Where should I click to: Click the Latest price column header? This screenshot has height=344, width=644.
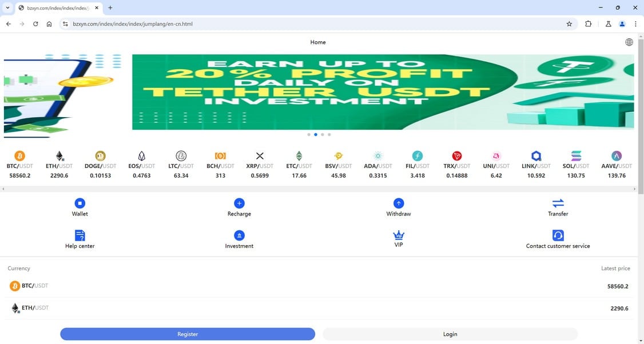pyautogui.click(x=615, y=268)
